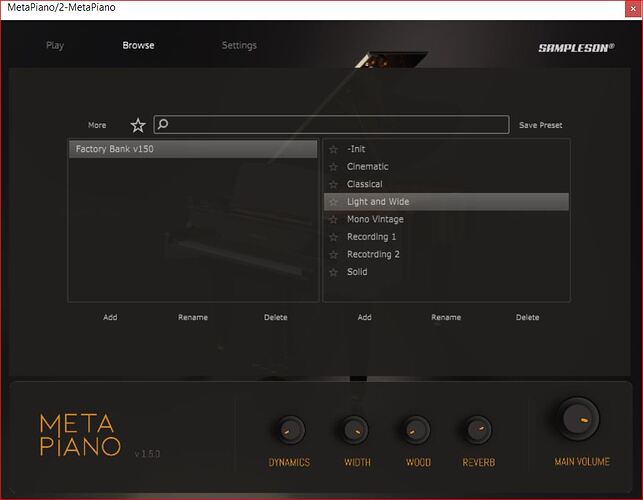Load the Cinematic preset
This screenshot has height=500, width=643.
(446, 167)
